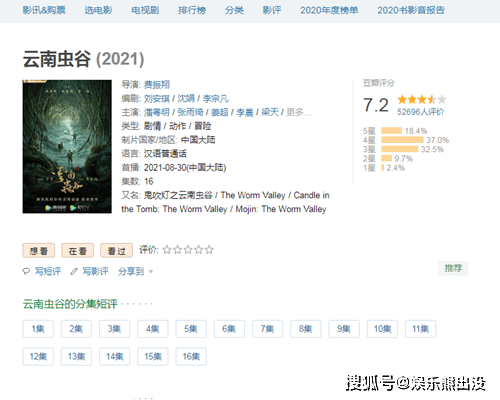This screenshot has width=500, height=400.
Task: Open screenwriter 李宗凡's page
Action: point(216,99)
